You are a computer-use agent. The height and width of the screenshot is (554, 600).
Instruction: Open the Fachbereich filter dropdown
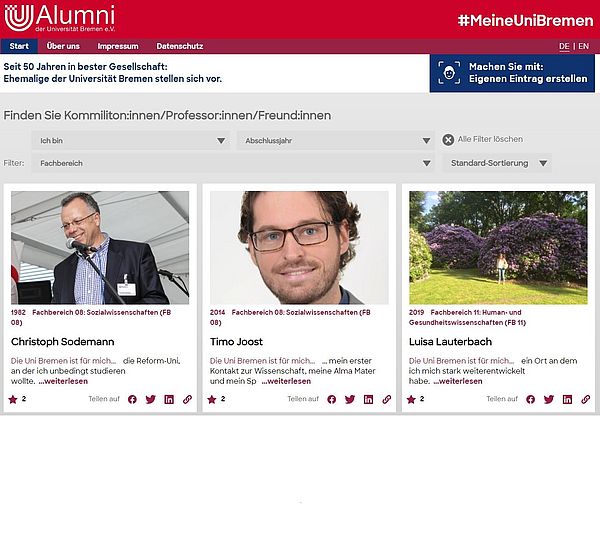tap(232, 162)
